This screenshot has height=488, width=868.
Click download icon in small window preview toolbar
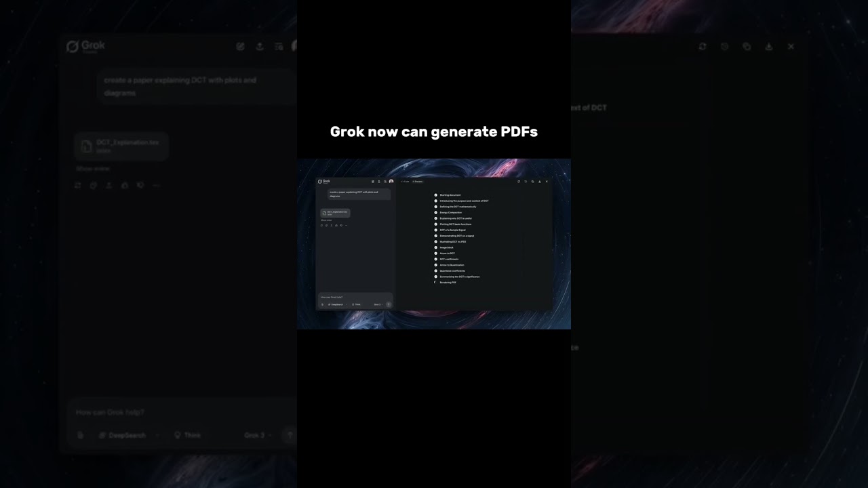(x=540, y=182)
